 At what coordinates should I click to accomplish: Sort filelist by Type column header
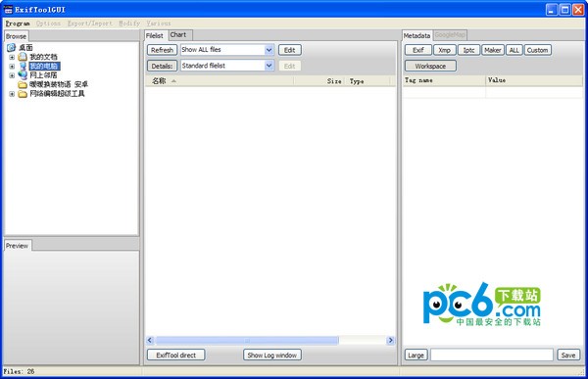[x=368, y=81]
